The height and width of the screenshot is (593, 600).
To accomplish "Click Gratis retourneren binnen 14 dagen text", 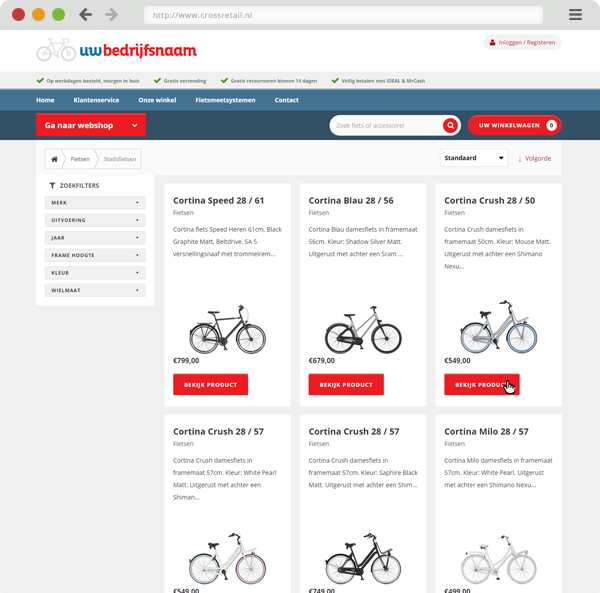I will [274, 81].
